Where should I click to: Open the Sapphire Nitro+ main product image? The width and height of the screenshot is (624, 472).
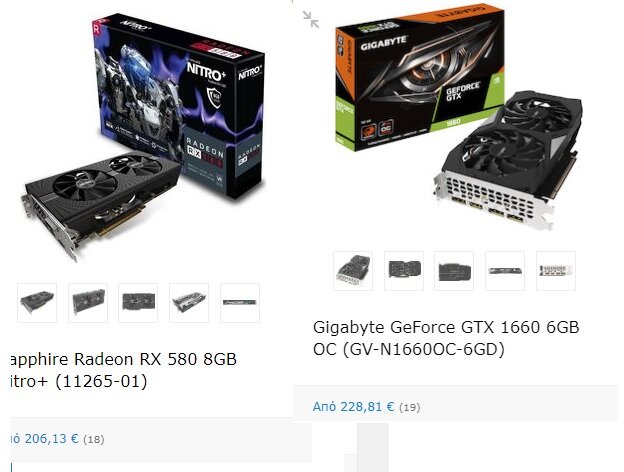tap(143, 137)
